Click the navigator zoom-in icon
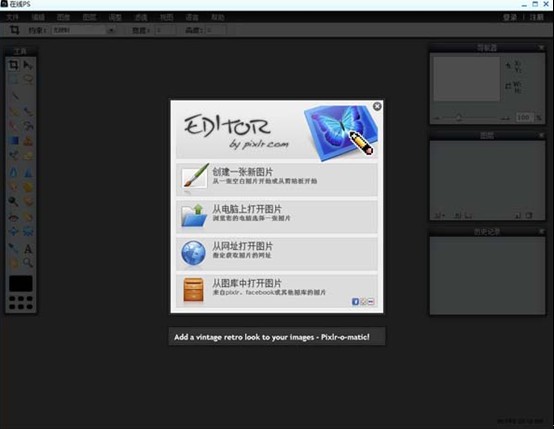554x429 pixels. click(505, 118)
